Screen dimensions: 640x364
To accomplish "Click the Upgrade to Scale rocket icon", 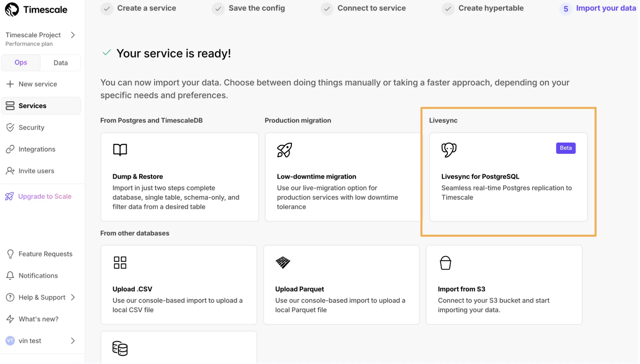I will [x=9, y=196].
